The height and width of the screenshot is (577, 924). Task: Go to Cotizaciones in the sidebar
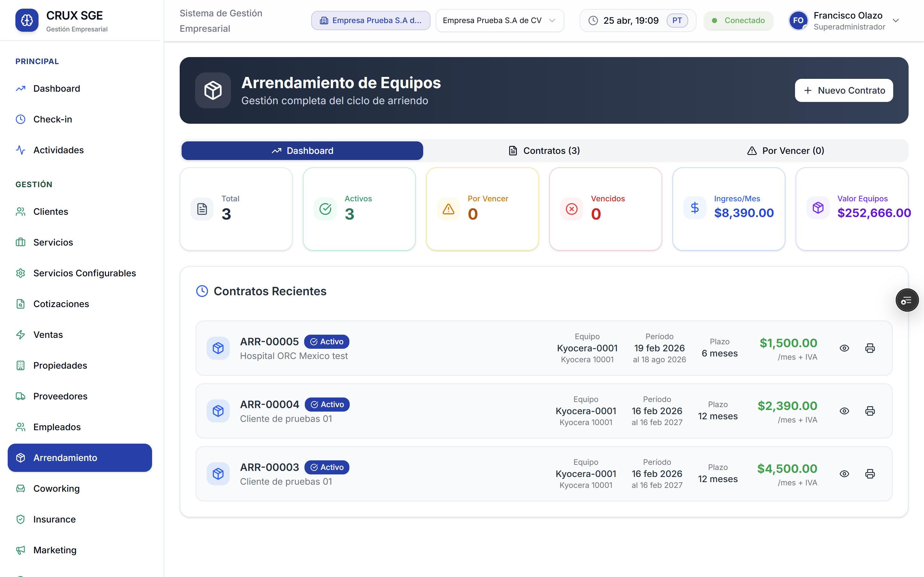coord(61,304)
